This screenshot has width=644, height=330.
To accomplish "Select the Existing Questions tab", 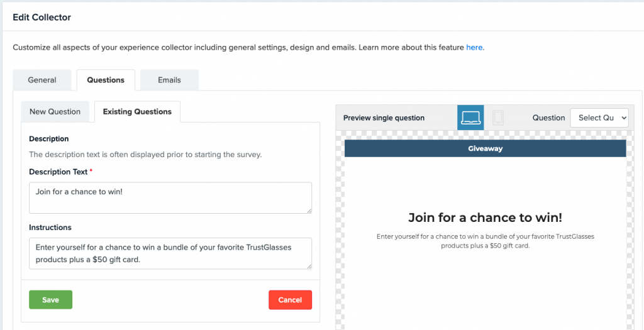I will click(137, 111).
